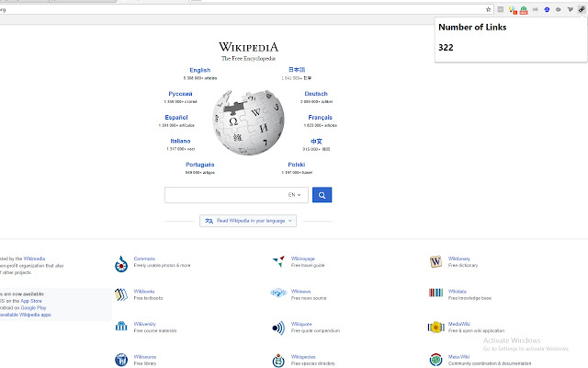Follow the Wikiquote text link
Image resolution: width=588 pixels, height=368 pixels.
click(301, 324)
